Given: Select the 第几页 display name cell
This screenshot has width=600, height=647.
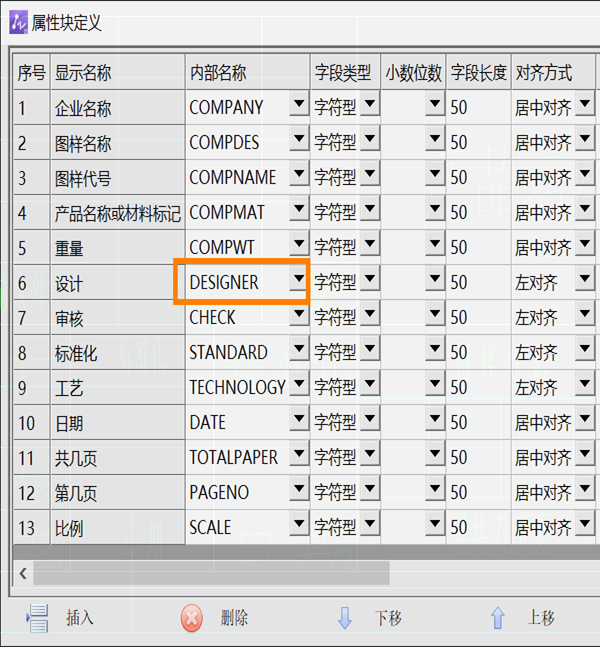Looking at the screenshot, I should click(x=118, y=494).
